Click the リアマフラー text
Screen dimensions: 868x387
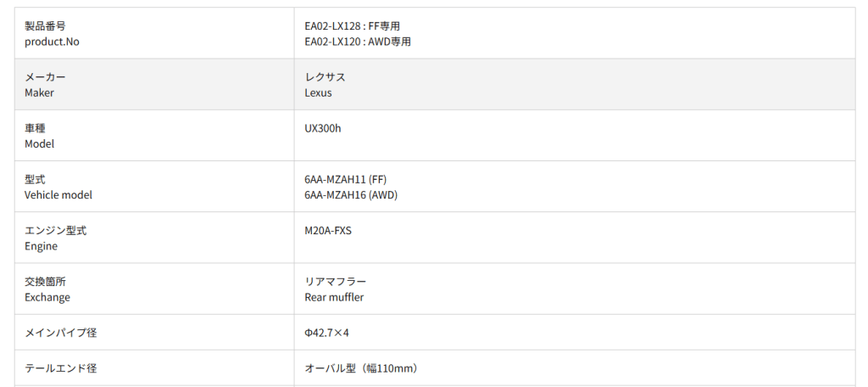(335, 281)
